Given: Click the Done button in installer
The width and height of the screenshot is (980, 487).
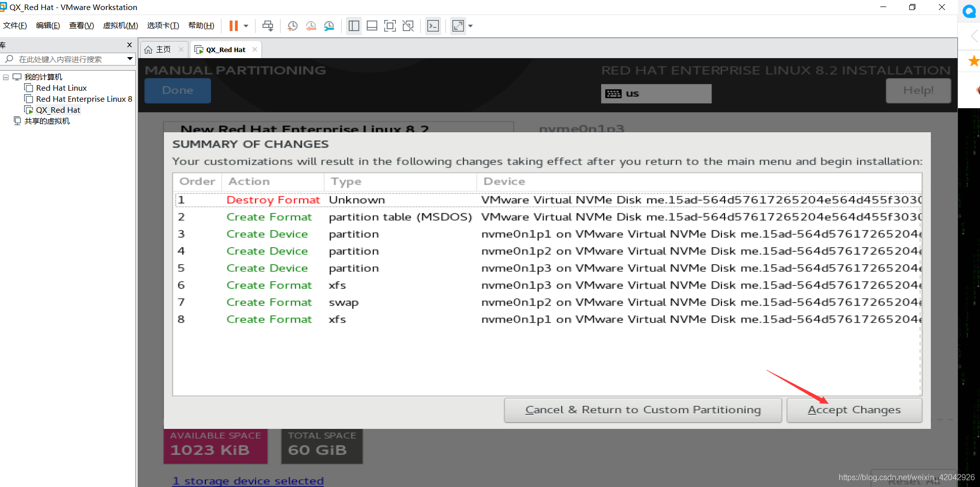Looking at the screenshot, I should point(177,90).
